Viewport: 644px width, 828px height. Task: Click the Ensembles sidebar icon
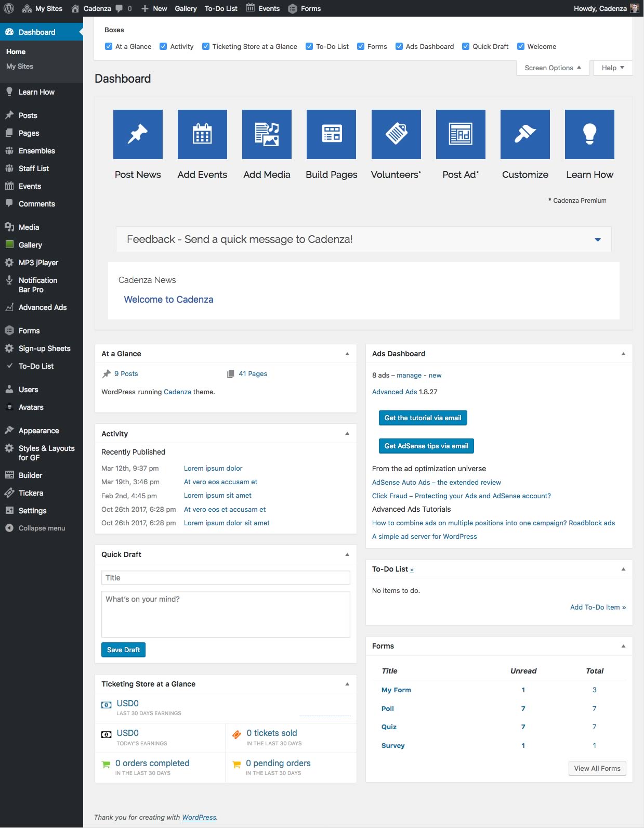tap(9, 151)
